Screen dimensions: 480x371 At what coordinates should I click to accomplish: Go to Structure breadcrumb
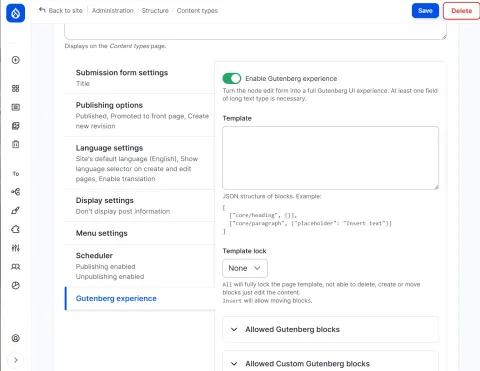(x=155, y=10)
